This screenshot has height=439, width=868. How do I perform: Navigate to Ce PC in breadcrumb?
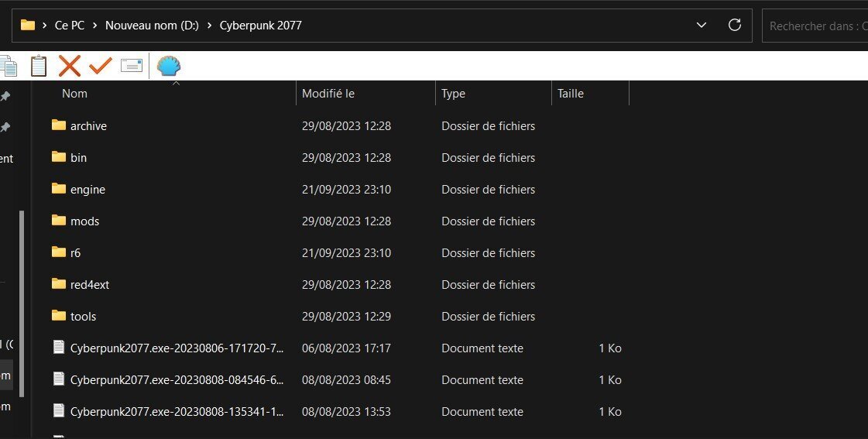[70, 25]
